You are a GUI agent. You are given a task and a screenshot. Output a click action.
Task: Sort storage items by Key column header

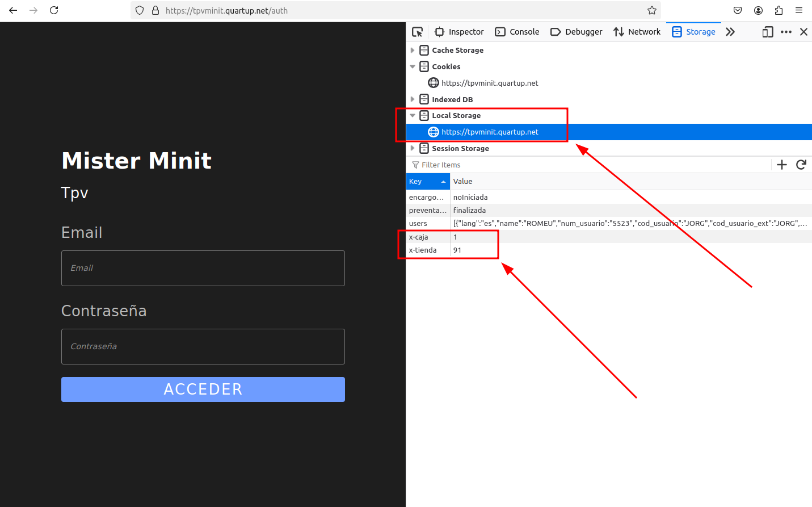[427, 182]
